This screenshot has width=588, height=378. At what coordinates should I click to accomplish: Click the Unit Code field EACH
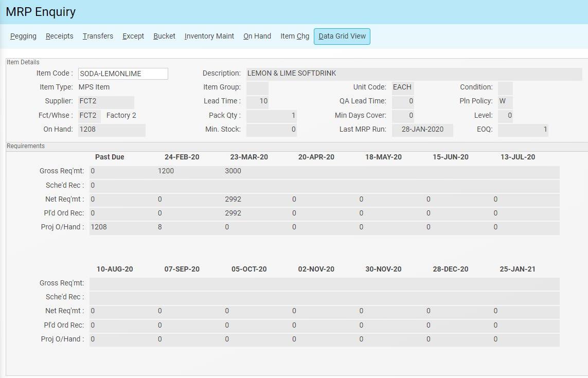coord(403,88)
